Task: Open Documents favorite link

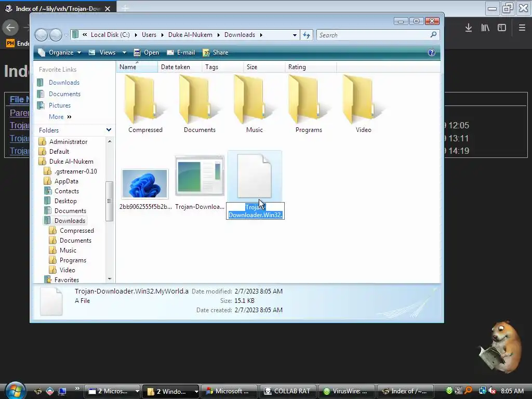Action: [64, 94]
